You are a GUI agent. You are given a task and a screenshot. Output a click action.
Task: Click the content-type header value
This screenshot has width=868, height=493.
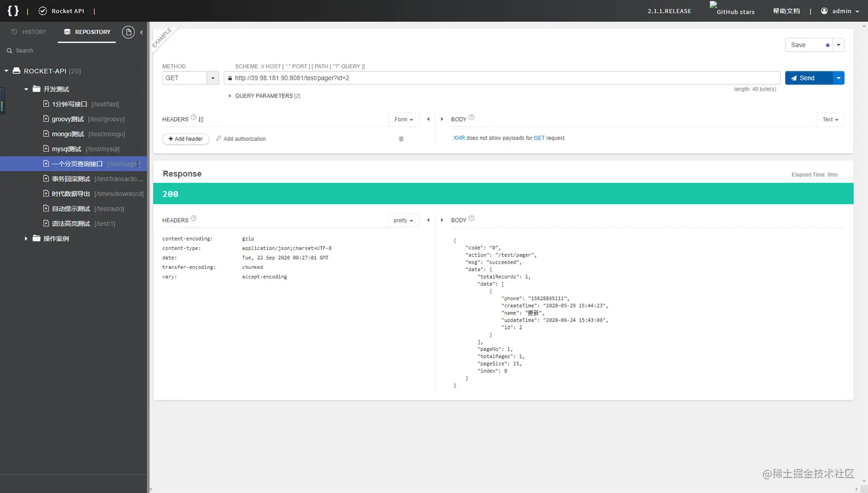(x=286, y=248)
